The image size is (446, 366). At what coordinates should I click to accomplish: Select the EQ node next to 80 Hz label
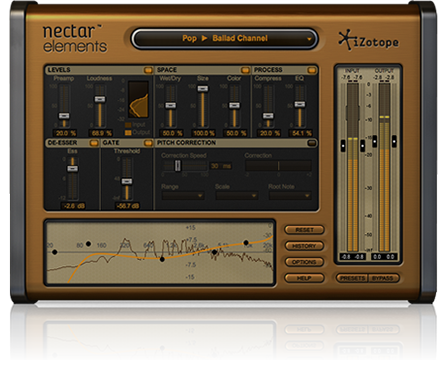tap(88, 244)
